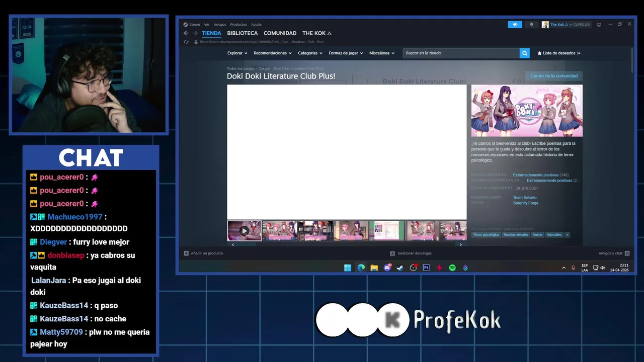The image size is (644, 362).
Task: Open the Anime tag
Action: (537, 235)
